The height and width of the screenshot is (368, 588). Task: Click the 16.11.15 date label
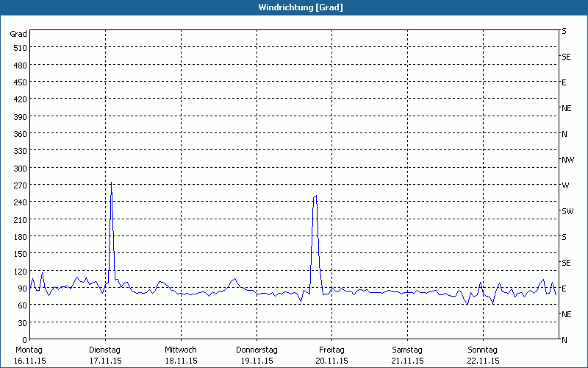click(x=29, y=361)
